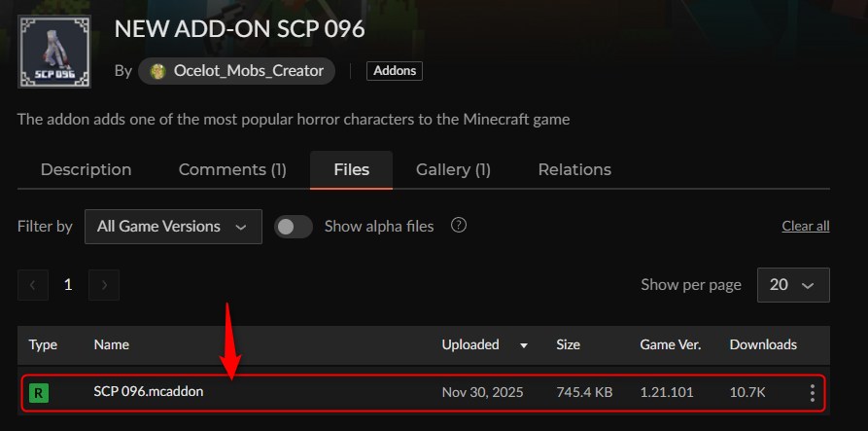Switch to the Description tab
Viewport: 868px width, 431px height.
86,169
